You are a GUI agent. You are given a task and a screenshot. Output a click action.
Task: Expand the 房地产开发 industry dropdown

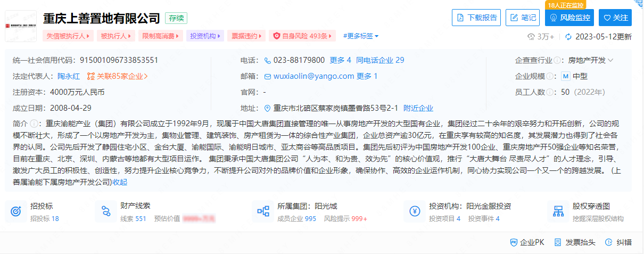coord(591,60)
